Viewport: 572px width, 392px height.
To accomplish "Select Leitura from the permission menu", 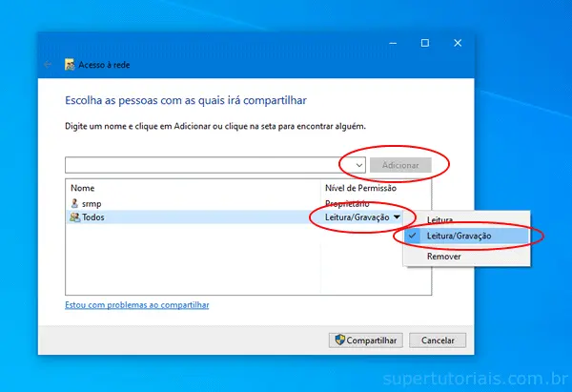I will (440, 220).
